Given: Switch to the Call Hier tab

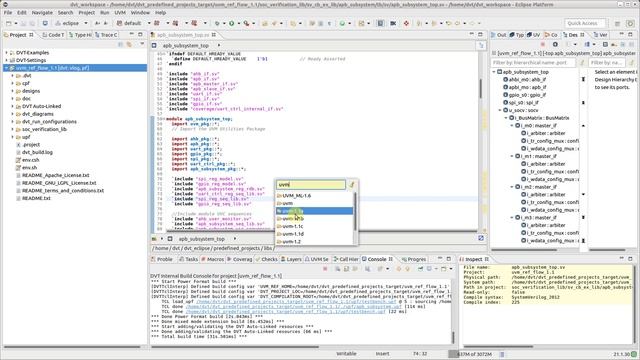Looking at the screenshot, I should 345,259.
